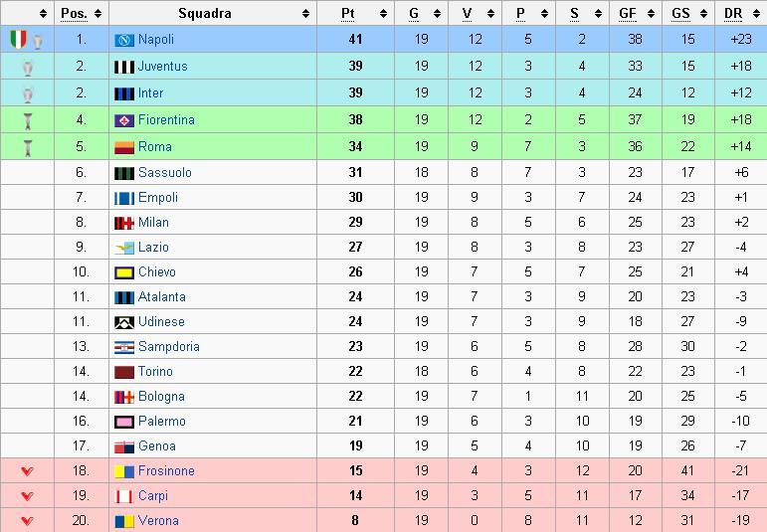Click the Europa League trophy icon beside Roma
Viewport: 767px width, 532px height.
pos(28,148)
